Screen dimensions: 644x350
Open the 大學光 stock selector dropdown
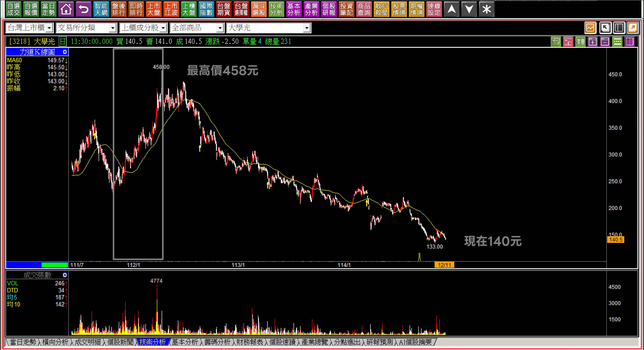coord(307,28)
